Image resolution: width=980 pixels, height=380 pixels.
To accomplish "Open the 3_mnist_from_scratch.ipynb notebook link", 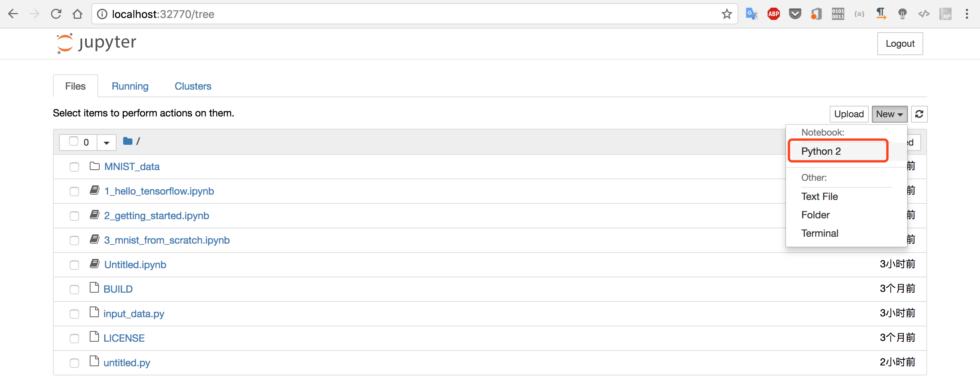I will coord(167,240).
